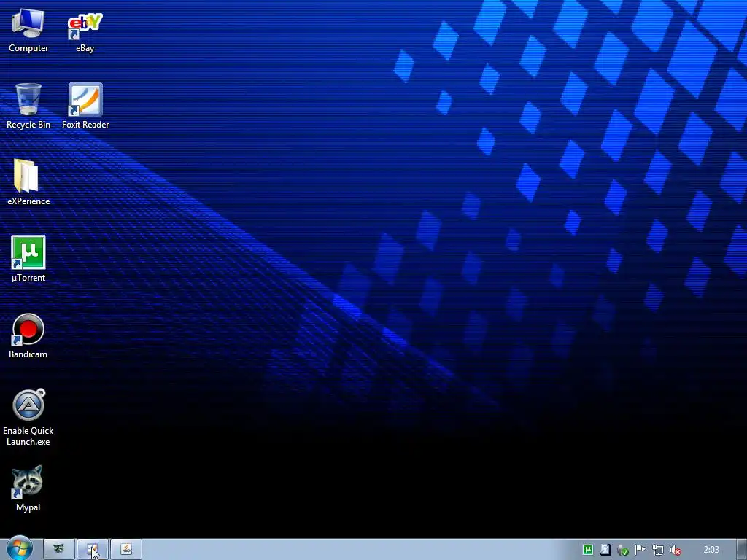The image size is (747, 560).
Task: Click the Java taskbar button
Action: coord(126,550)
